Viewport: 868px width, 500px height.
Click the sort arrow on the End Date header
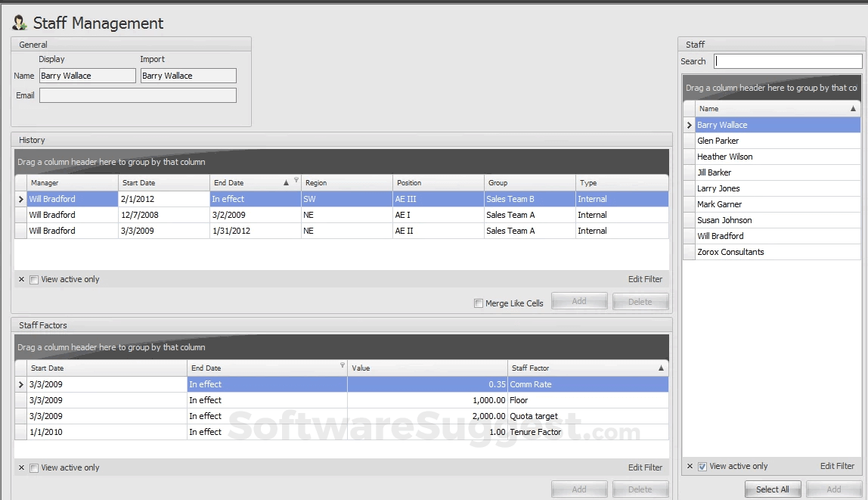tap(286, 182)
